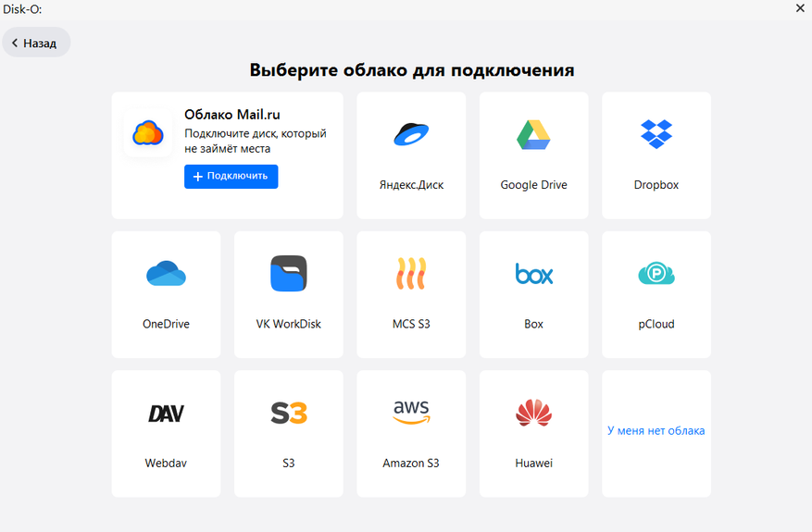This screenshot has width=812, height=532.
Task: Pick the Dropbox logo icon
Action: pyautogui.click(x=656, y=134)
